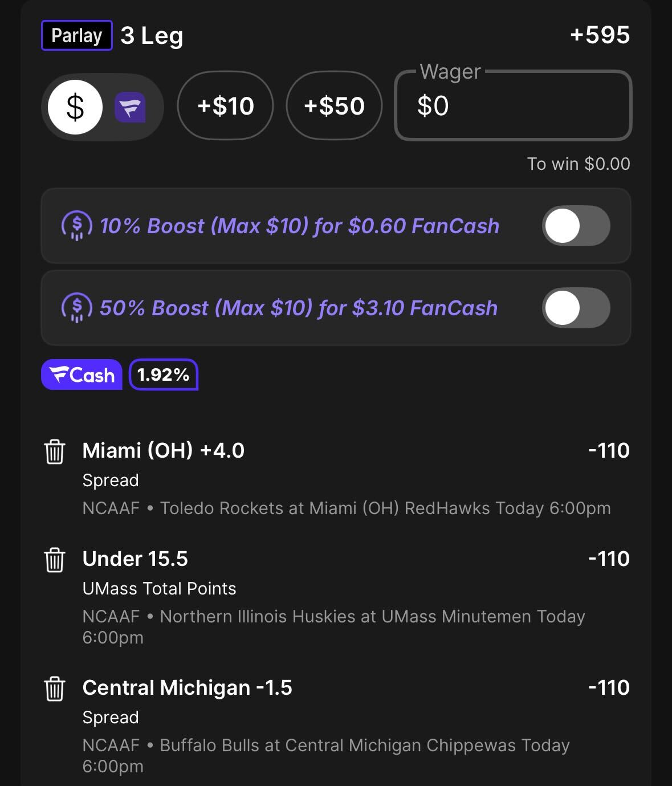Remove the Under 15.5 UMass leg
Screen dimensions: 672x786
pos(54,559)
